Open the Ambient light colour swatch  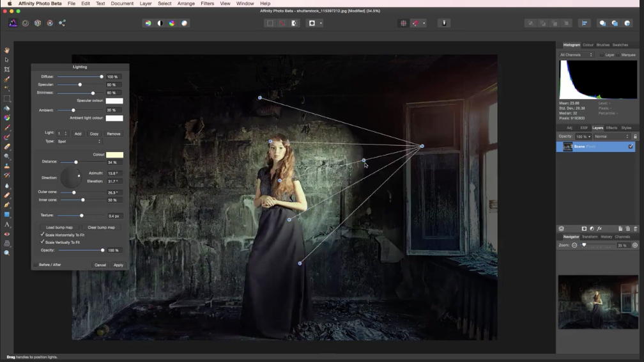(x=114, y=118)
